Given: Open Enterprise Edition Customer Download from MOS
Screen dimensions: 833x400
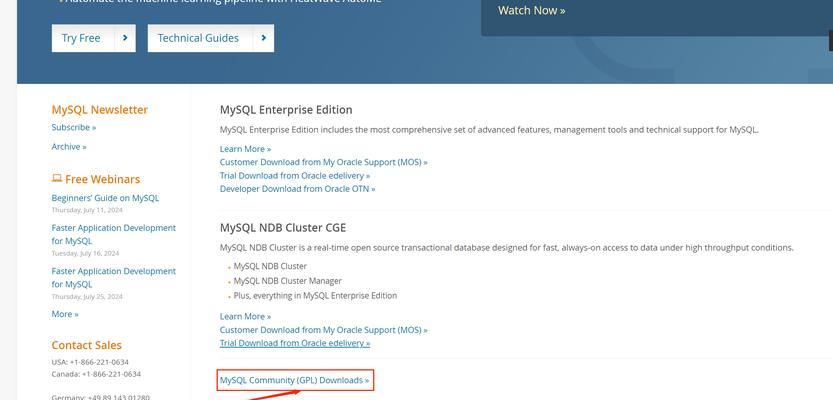Looking at the screenshot, I should [x=324, y=162].
